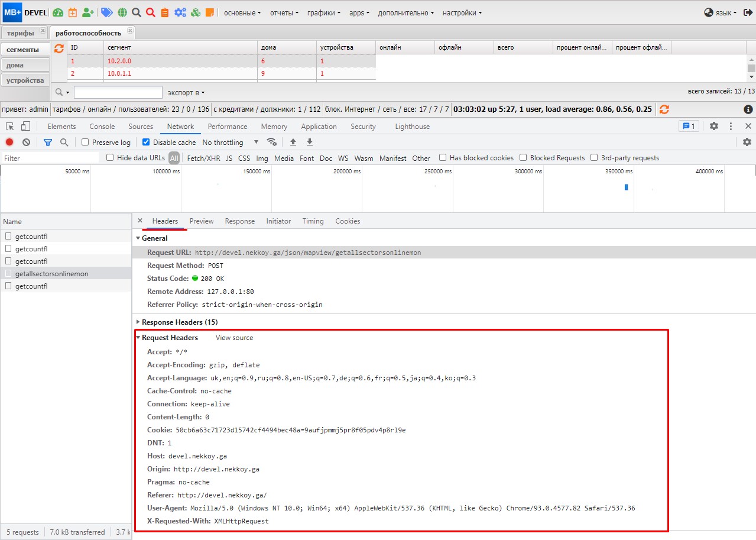The image size is (756, 540).
Task: Click the orange calendar-plus icon in toolbar
Action: (x=73, y=12)
